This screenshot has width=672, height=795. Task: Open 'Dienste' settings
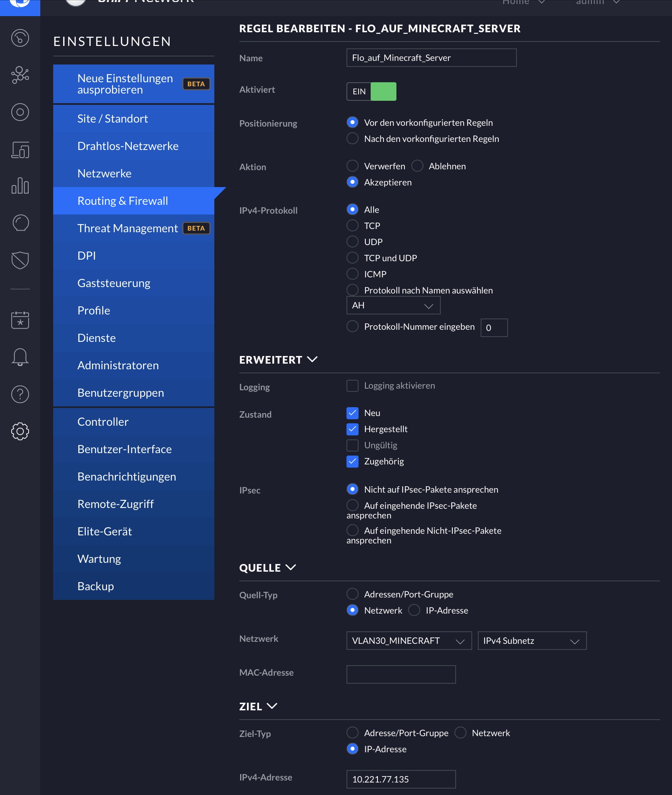point(134,338)
